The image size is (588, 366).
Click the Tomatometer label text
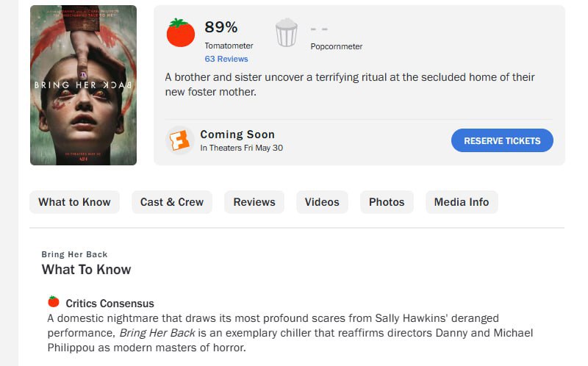pyautogui.click(x=229, y=46)
